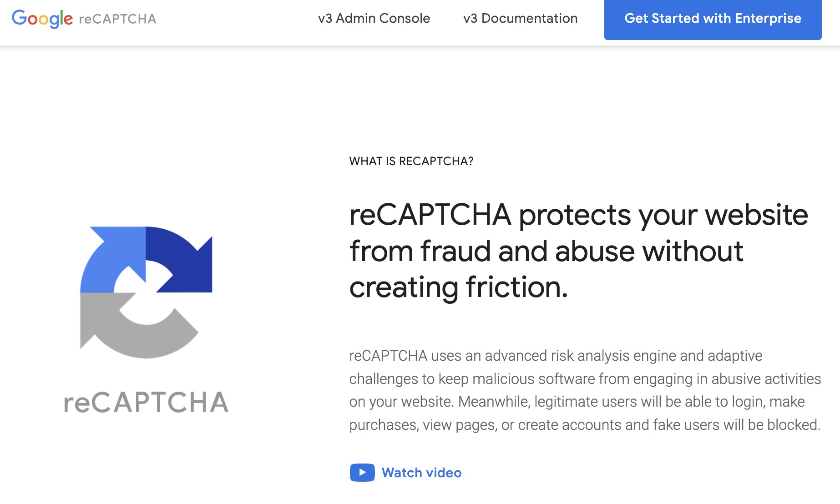Open the v3 Documentation page

[520, 18]
